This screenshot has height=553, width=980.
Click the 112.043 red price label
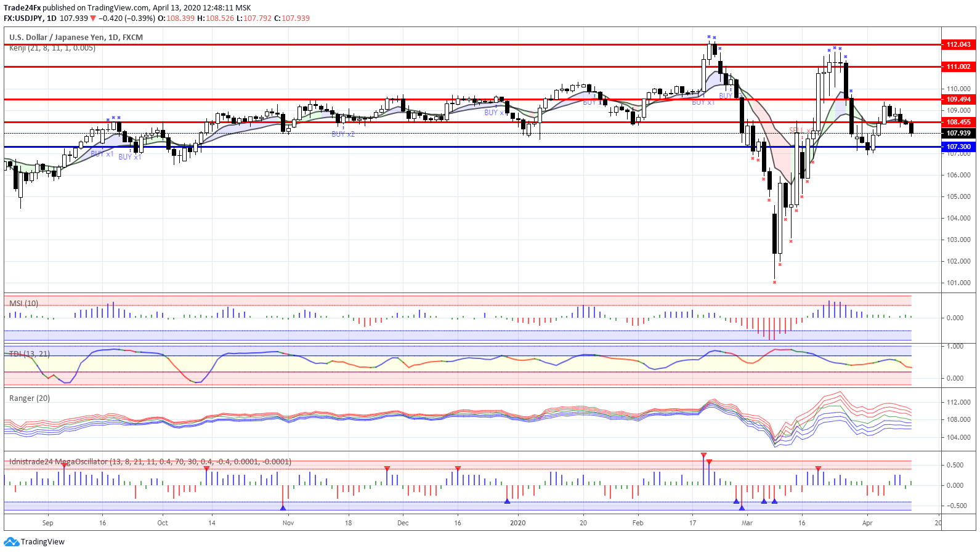click(x=958, y=44)
